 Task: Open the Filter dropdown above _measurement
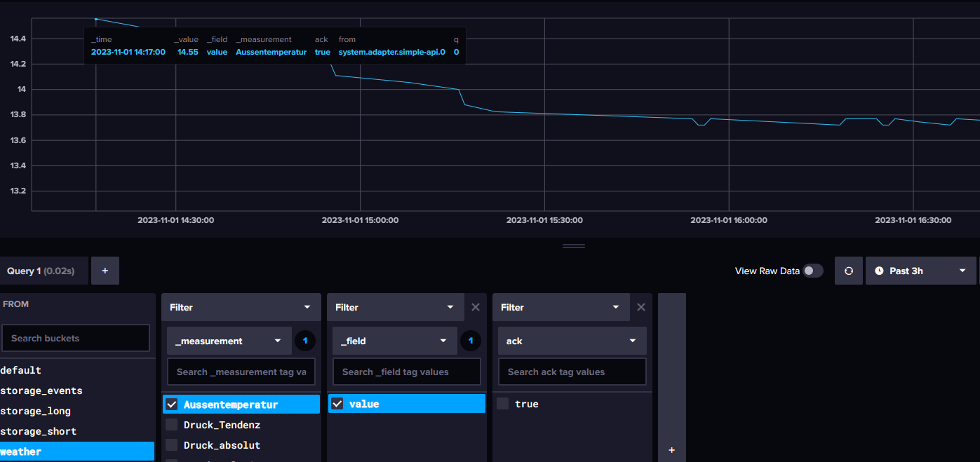point(241,307)
